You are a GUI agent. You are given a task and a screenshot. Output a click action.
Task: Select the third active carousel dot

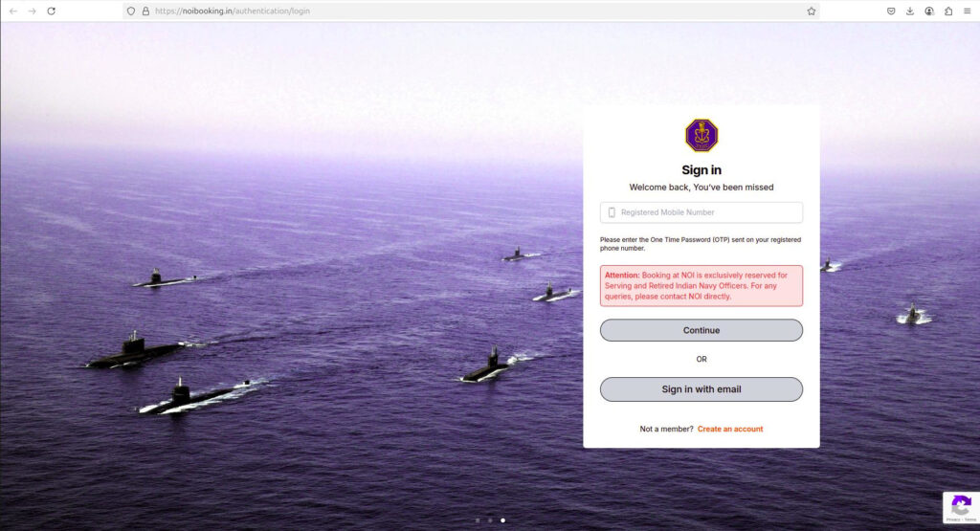click(x=503, y=520)
